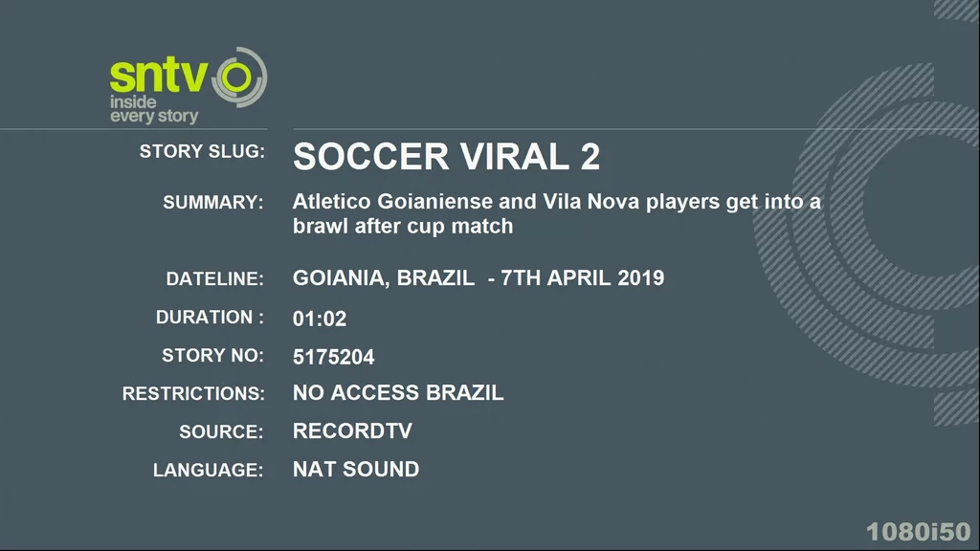This screenshot has width=980, height=551.
Task: Click the 1080i50 format watermark
Action: [x=918, y=532]
